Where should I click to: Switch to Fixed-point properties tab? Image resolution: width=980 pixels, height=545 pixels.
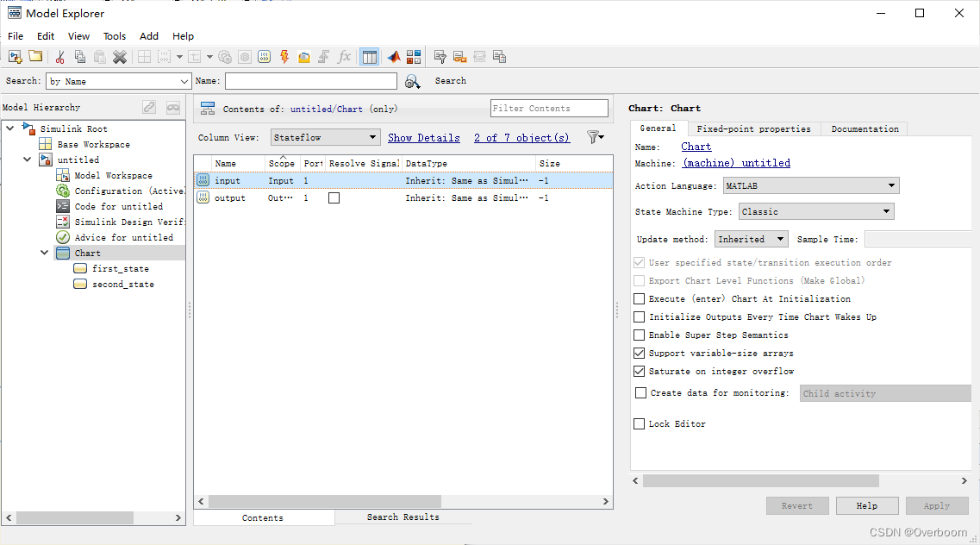click(754, 128)
